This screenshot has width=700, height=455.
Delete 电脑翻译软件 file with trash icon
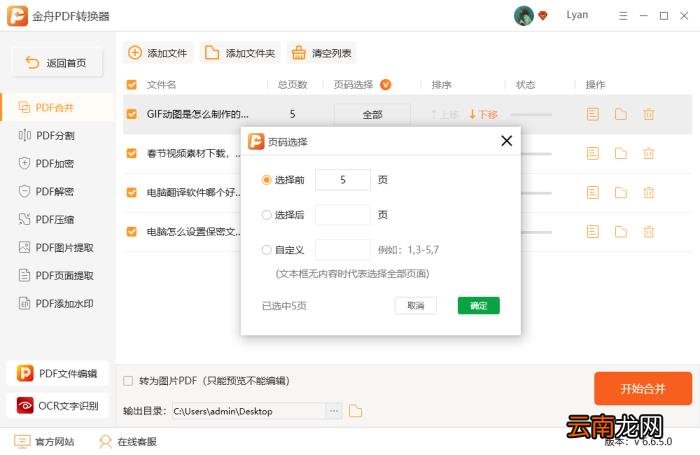click(649, 192)
